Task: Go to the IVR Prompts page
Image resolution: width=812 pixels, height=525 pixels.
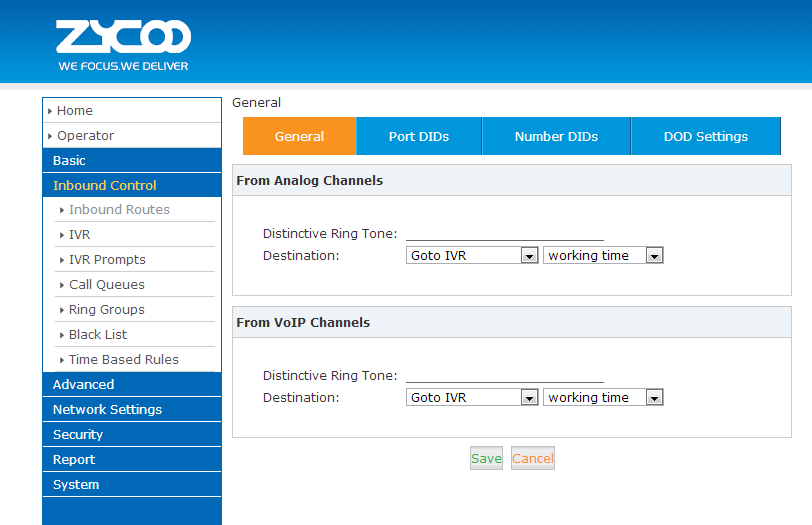Action: (107, 260)
